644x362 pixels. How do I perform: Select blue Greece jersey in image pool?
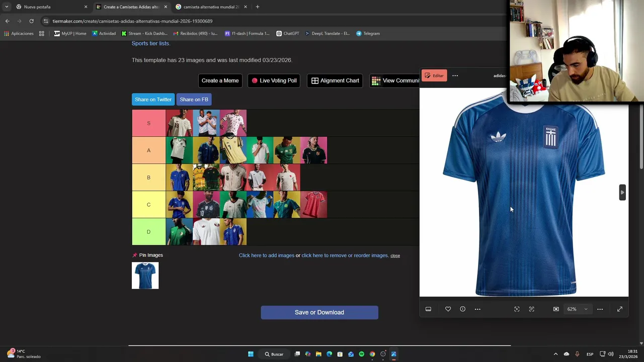(145, 276)
